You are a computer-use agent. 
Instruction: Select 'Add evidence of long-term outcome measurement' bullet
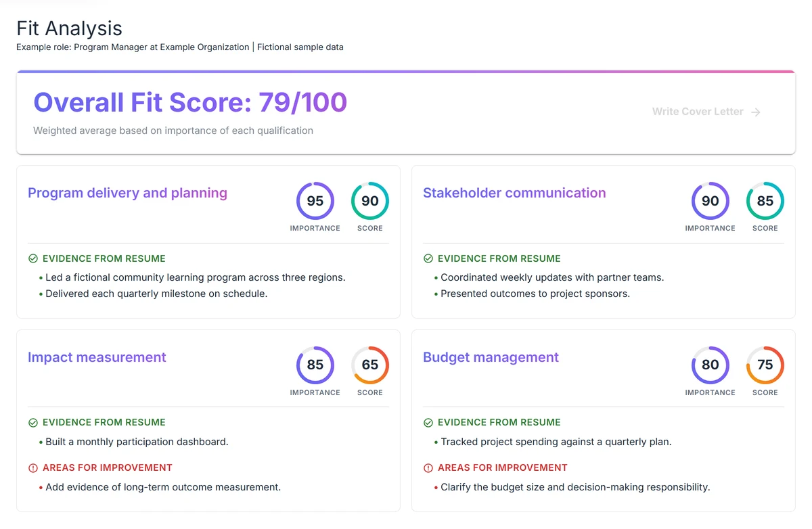tap(163, 487)
